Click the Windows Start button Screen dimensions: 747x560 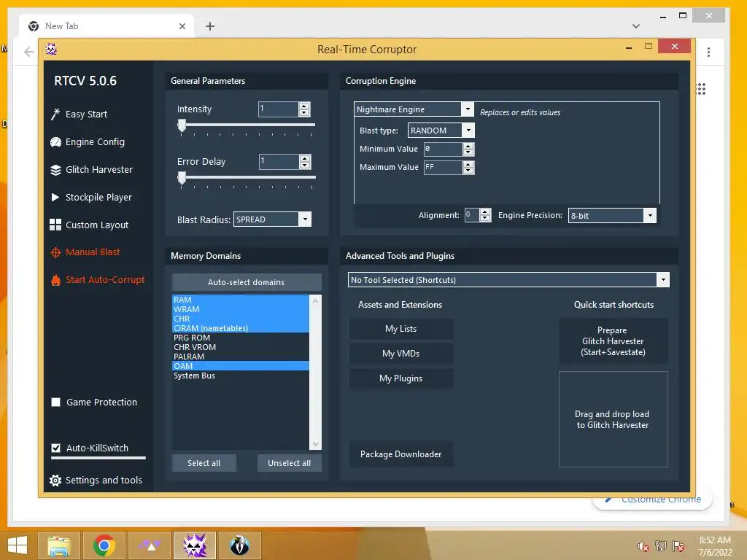pos(18,545)
